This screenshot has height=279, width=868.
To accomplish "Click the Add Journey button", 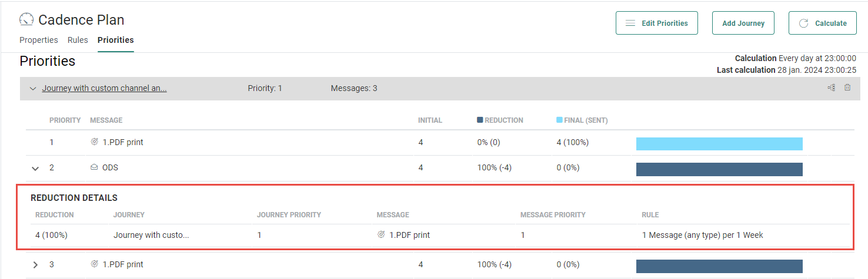I will pos(743,23).
